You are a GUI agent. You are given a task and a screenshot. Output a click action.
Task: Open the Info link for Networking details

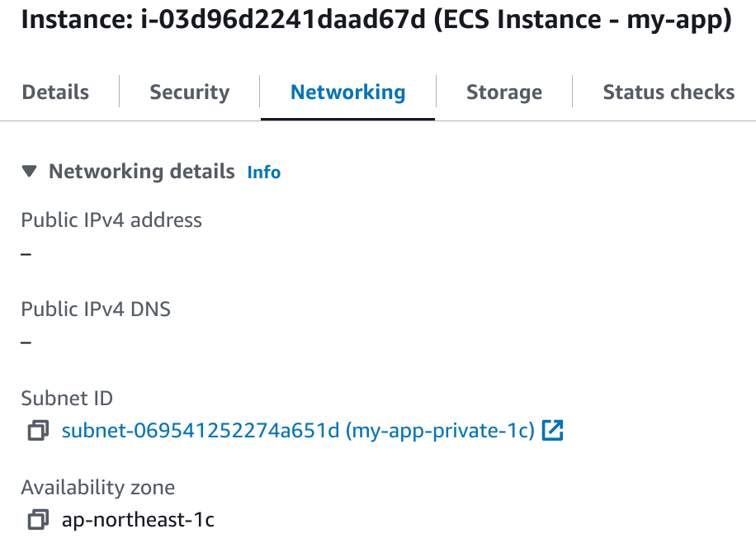coord(264,172)
